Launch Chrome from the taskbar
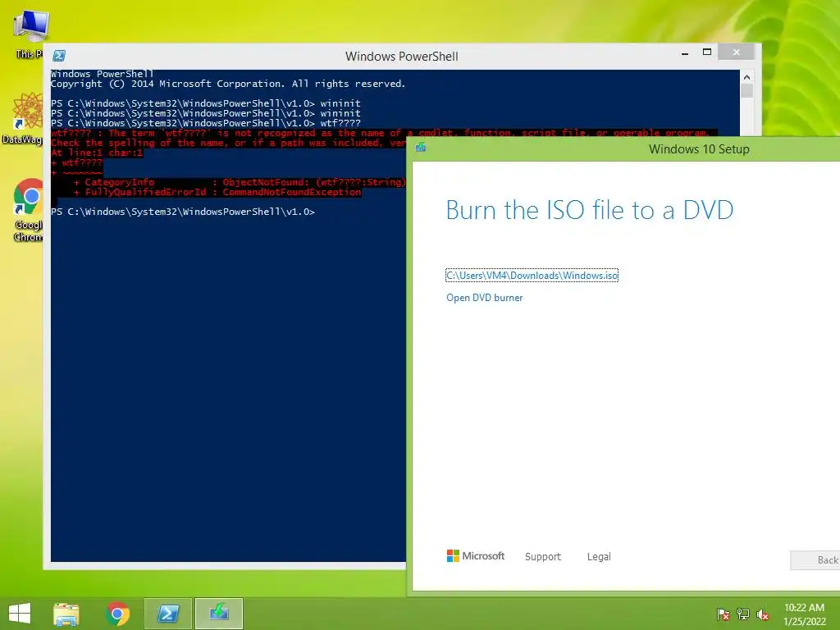840x630 pixels. point(117,614)
